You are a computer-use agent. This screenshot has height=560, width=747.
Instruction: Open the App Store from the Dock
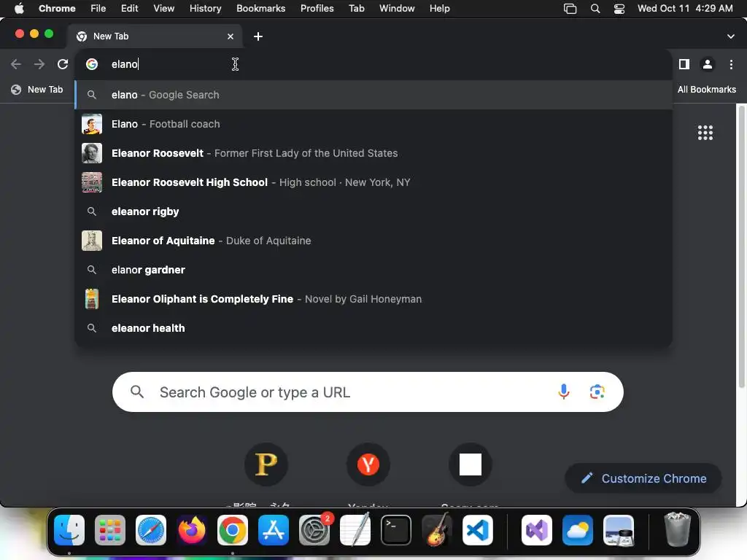coord(274,530)
